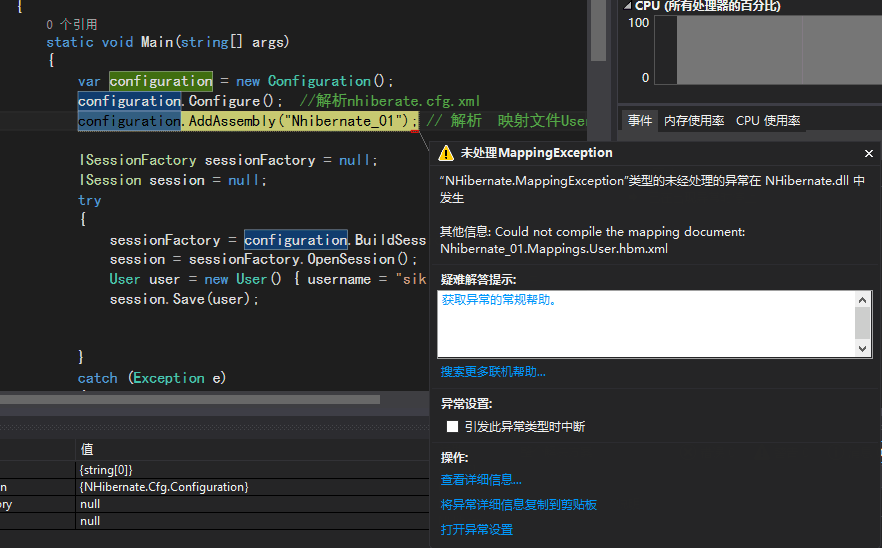Click the warning icon in the exception dialog
882x548 pixels.
tap(446, 153)
